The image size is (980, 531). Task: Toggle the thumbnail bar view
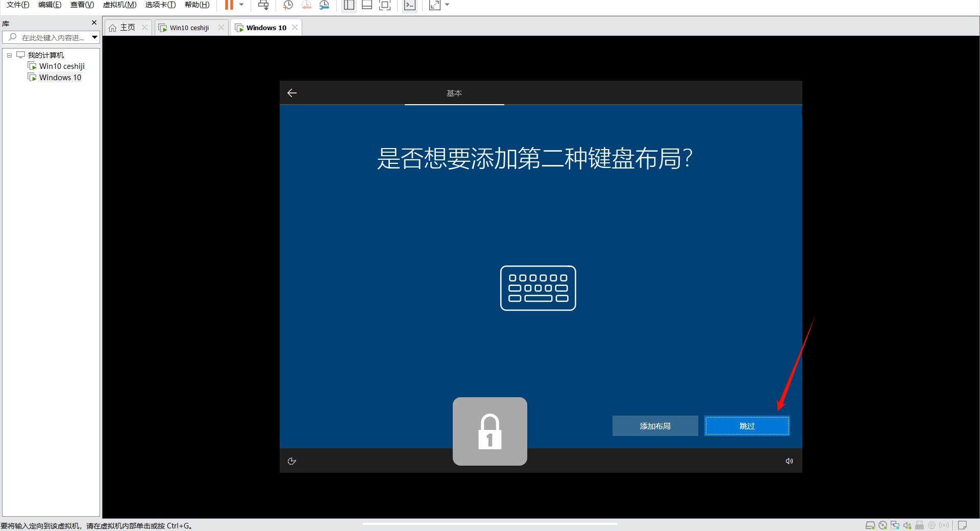(x=366, y=5)
